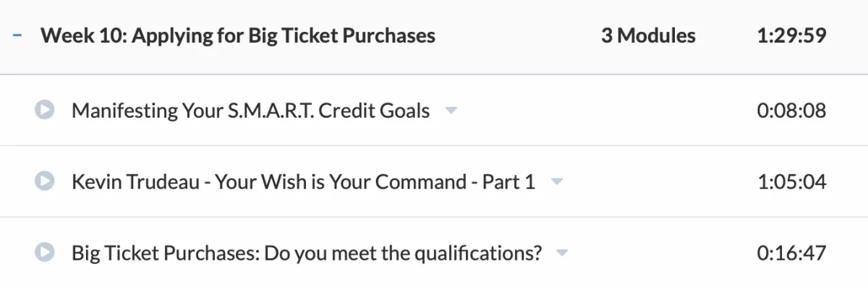Click play icon beside Kevin Trudeau lesson
This screenshot has width=868, height=285.
[x=45, y=181]
